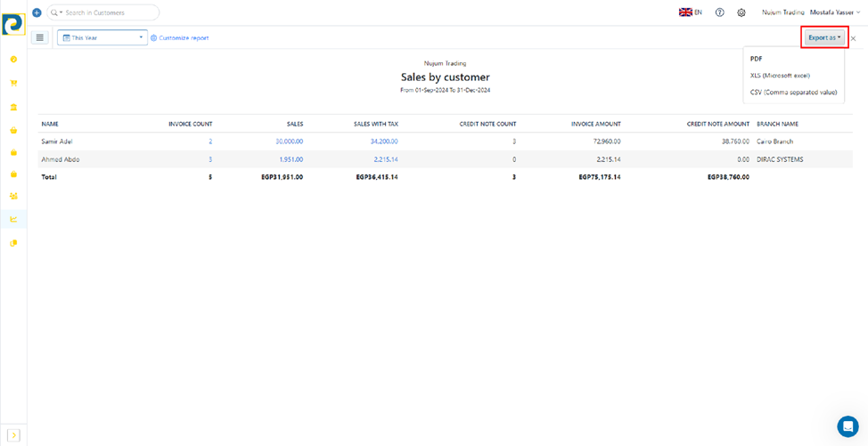Open the help question mark icon
This screenshot has height=446, width=868.
point(720,12)
